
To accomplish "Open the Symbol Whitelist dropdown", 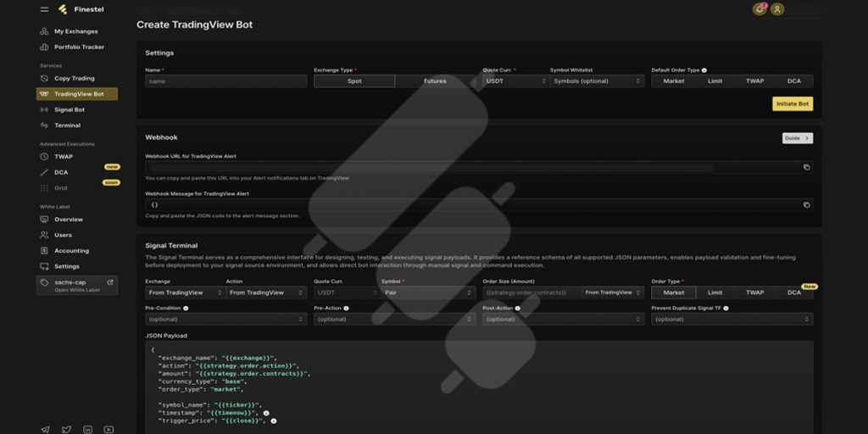I will pyautogui.click(x=598, y=81).
